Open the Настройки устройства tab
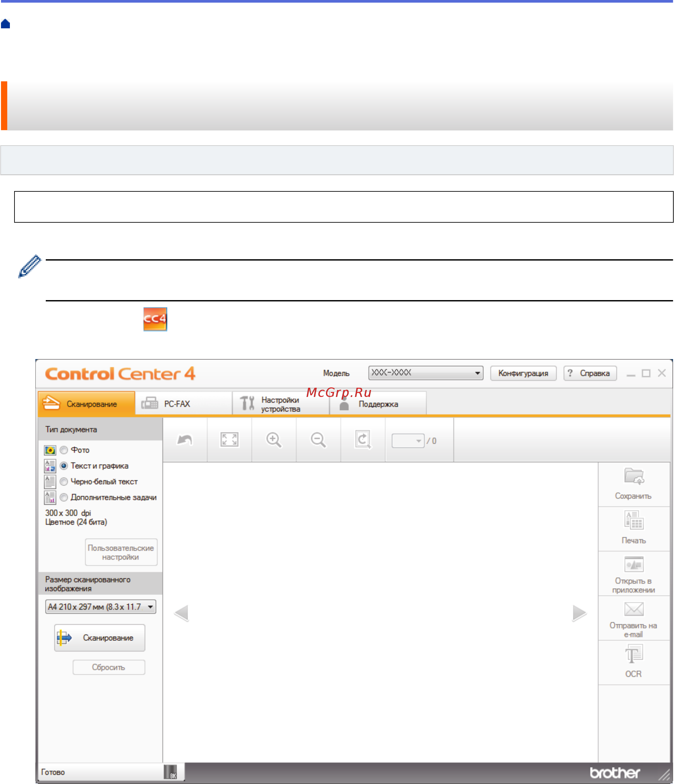Screen dimensions: 674x784 281,404
